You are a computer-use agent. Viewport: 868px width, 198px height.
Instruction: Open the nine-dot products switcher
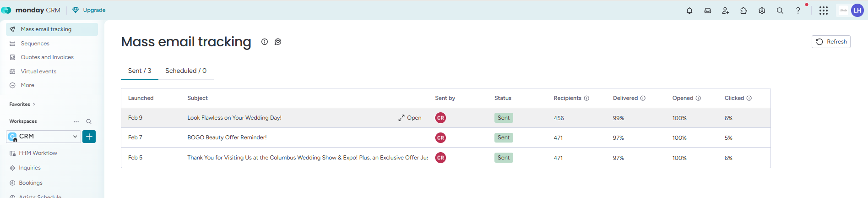(x=823, y=11)
